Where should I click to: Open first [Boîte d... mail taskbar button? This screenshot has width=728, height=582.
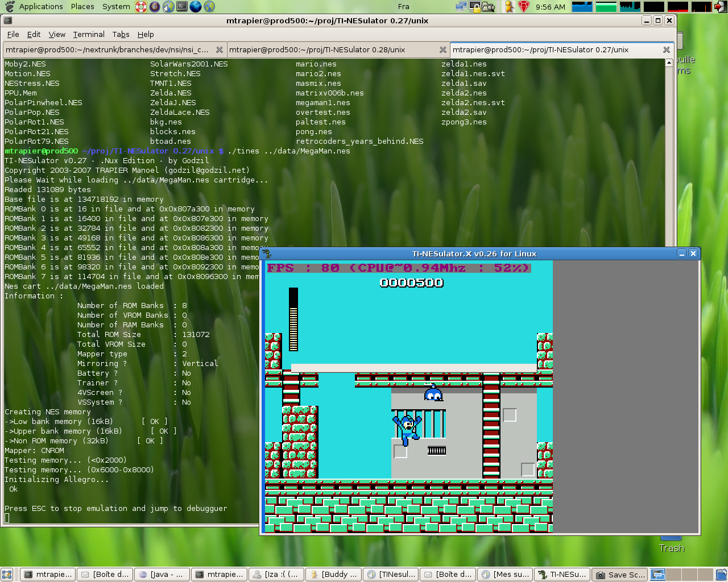105,575
